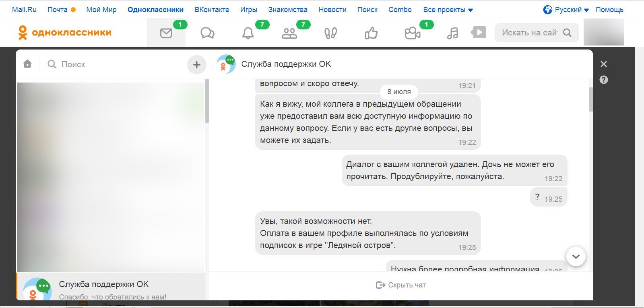Open the ВКонтакте top menu link
Viewport: 644px width, 308px height.
pos(212,10)
